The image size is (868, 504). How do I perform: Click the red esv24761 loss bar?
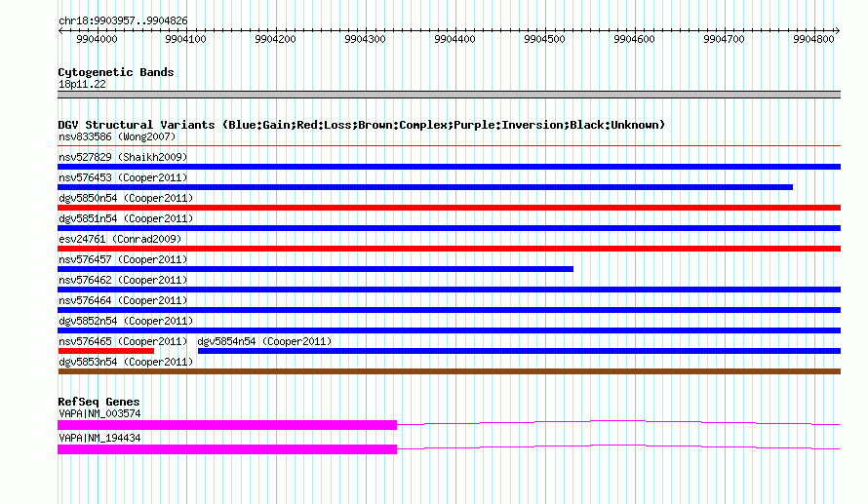pos(449,249)
